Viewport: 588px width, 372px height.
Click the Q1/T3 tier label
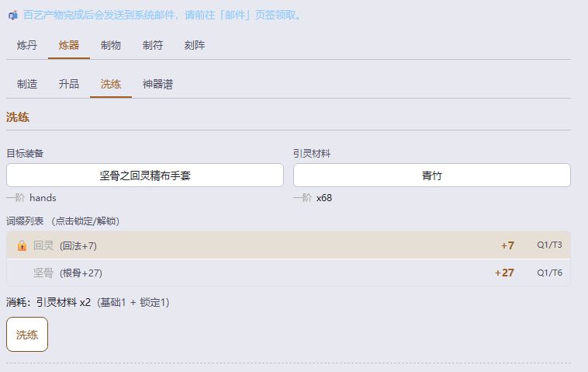[549, 245]
